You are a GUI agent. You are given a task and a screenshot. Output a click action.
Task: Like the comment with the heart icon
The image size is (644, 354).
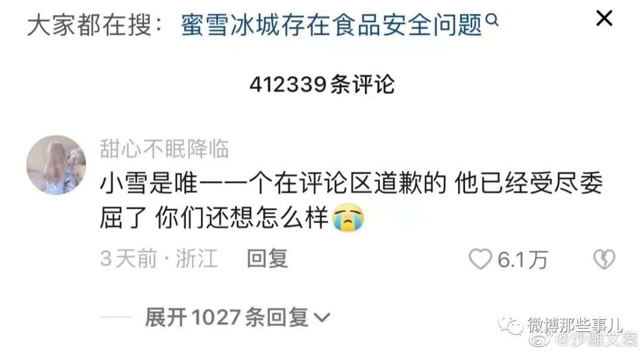(480, 260)
